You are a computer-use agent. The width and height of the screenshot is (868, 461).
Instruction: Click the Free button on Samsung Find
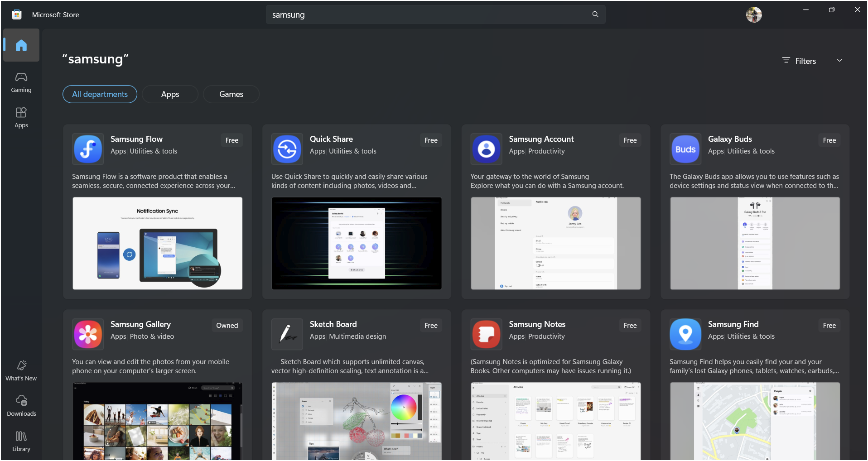pyautogui.click(x=829, y=326)
